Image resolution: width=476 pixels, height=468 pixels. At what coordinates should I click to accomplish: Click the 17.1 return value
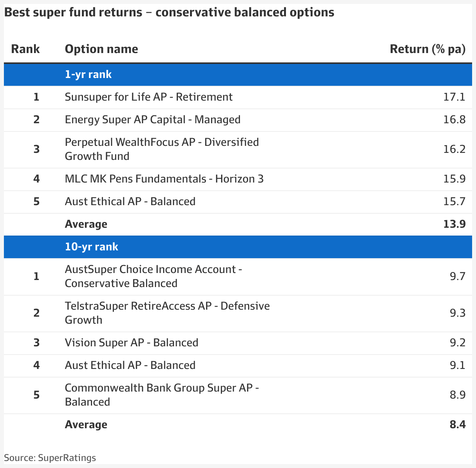click(454, 97)
